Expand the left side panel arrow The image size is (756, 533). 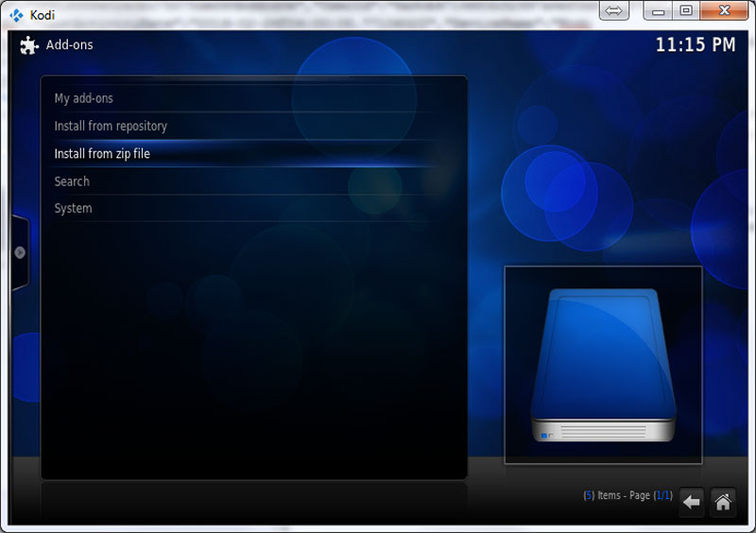pos(20,252)
